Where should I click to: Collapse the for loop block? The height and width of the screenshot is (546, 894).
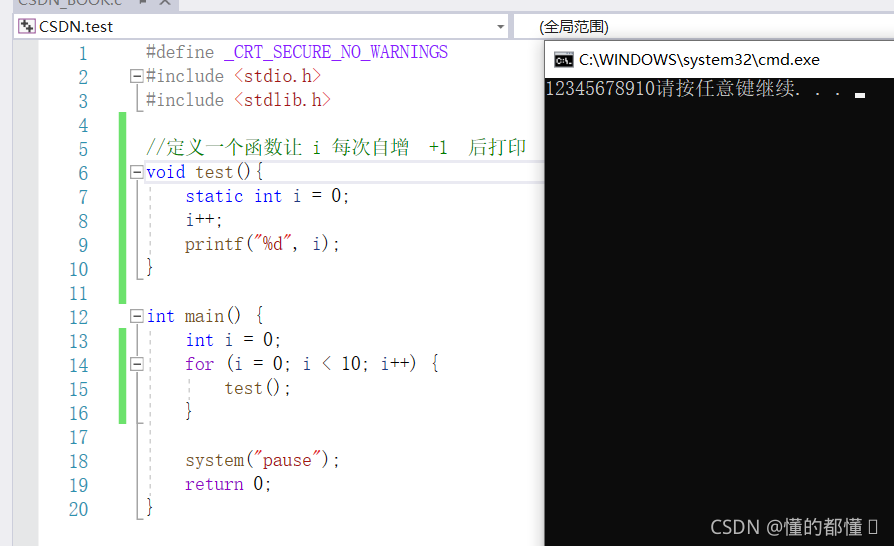coord(136,364)
